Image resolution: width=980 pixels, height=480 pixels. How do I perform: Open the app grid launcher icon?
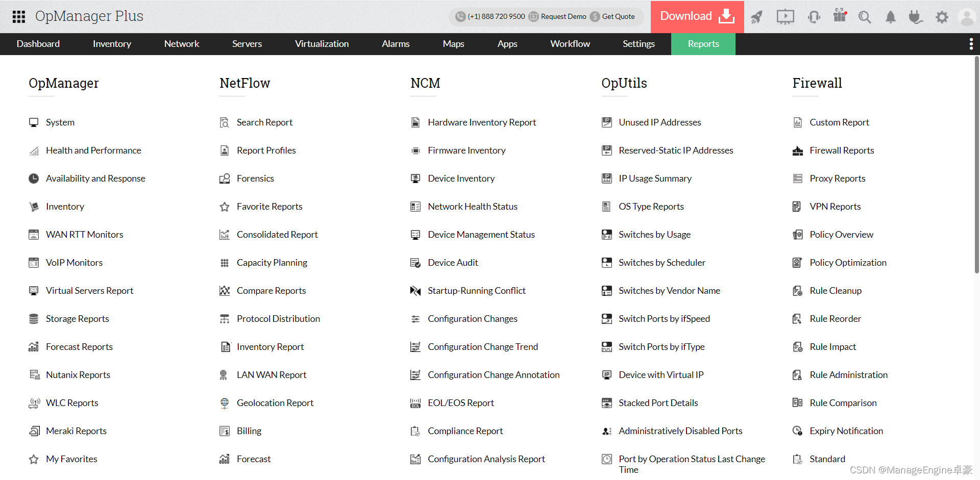pos(19,17)
